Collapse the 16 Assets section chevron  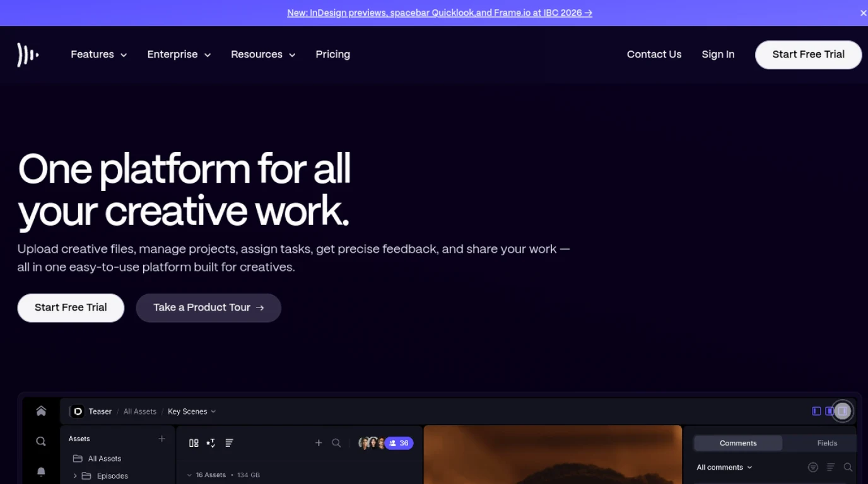(189, 475)
